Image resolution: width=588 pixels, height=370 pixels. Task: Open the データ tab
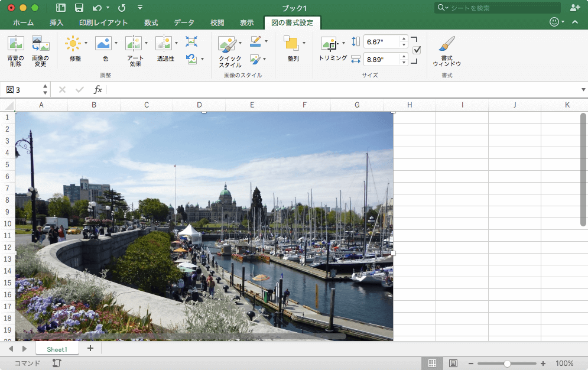point(184,23)
